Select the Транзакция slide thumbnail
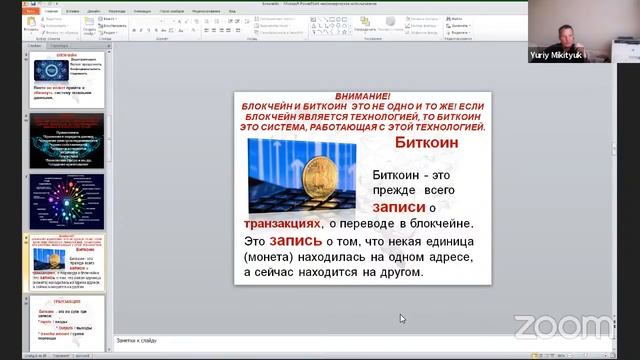640x360 pixels. point(67,323)
